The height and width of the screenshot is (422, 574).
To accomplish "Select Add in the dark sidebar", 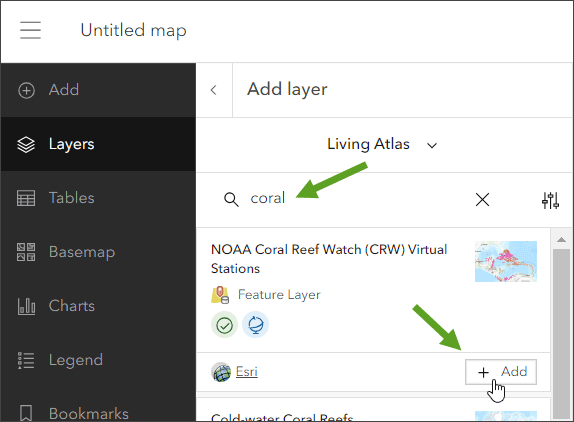I will (98, 90).
